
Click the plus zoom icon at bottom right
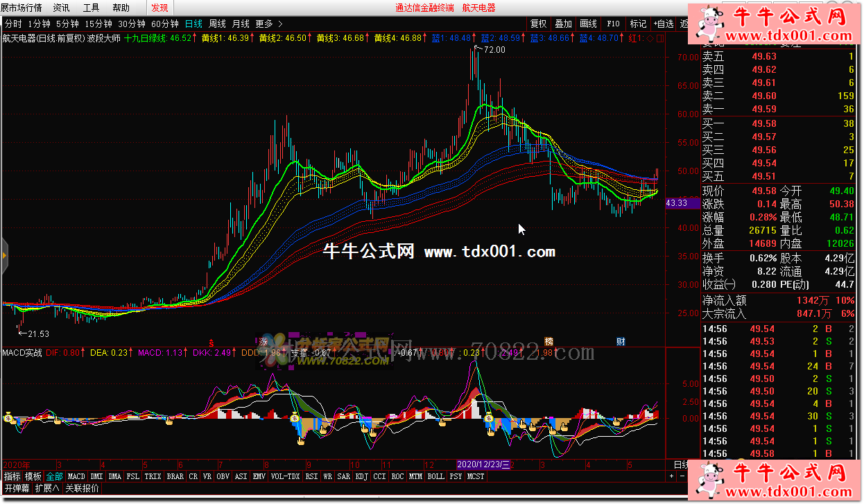click(671, 477)
